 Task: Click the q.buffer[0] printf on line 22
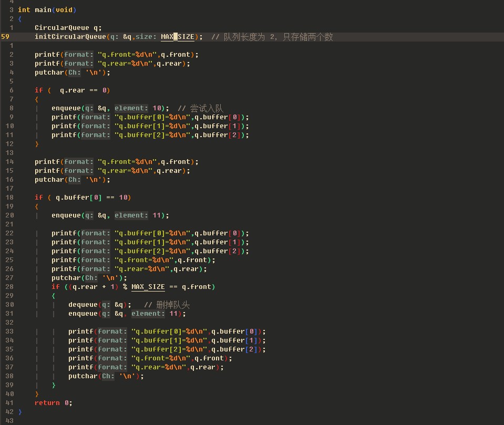click(150, 233)
